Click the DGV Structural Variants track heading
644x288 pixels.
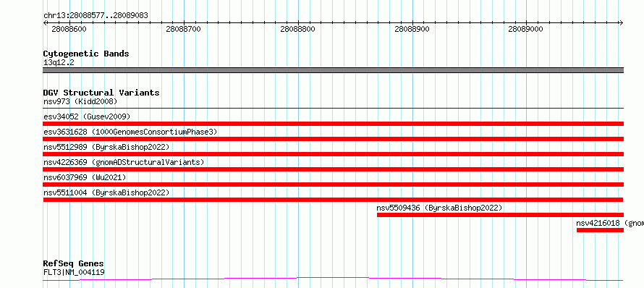tap(101, 93)
